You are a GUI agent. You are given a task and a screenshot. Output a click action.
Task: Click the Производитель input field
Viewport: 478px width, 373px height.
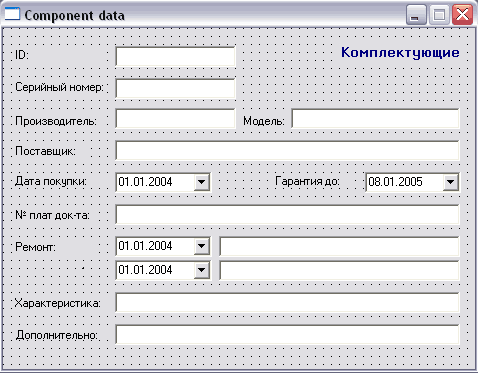tap(175, 119)
